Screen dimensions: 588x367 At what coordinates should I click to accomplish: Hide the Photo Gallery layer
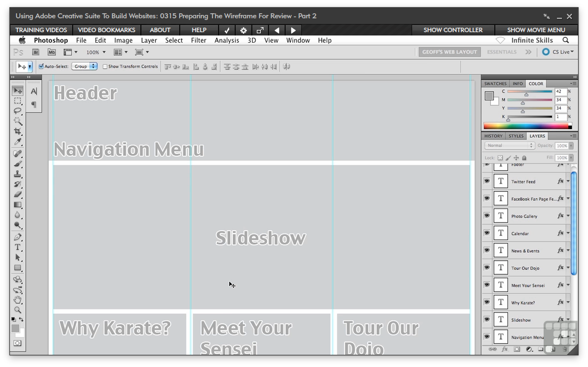[486, 216]
